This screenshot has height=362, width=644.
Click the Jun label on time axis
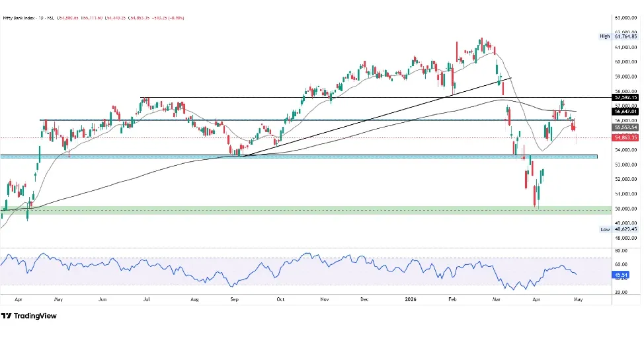click(x=102, y=299)
